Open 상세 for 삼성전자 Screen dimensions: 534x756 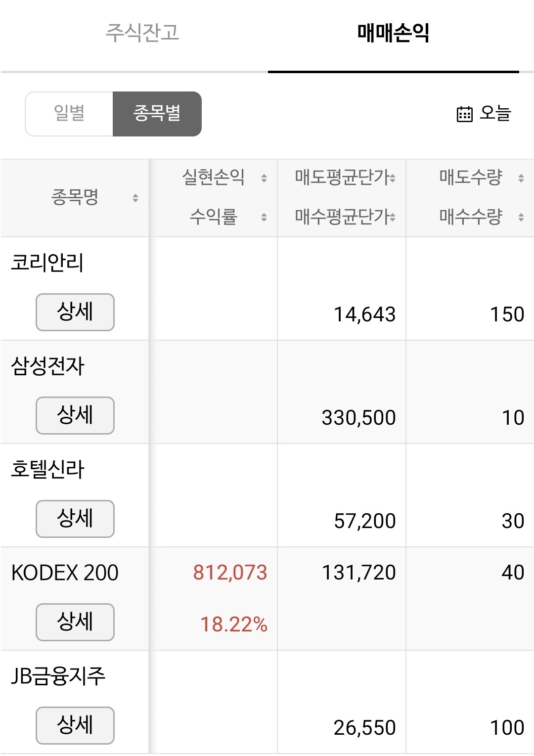[x=75, y=415]
